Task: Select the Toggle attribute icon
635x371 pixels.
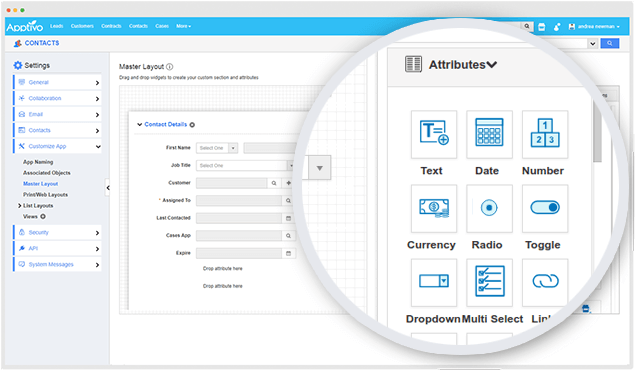Action: click(545, 208)
